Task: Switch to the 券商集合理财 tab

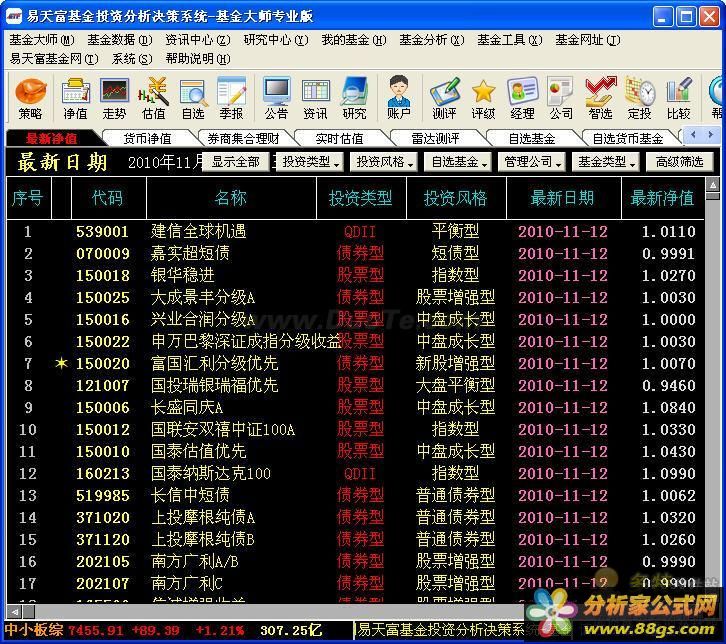Action: 244,138
